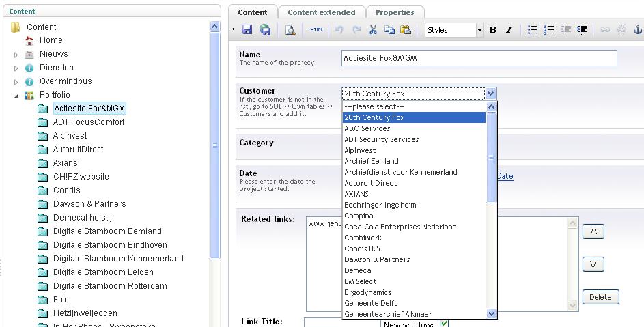
Task: Click the Insert link chain icon
Action: [605, 29]
